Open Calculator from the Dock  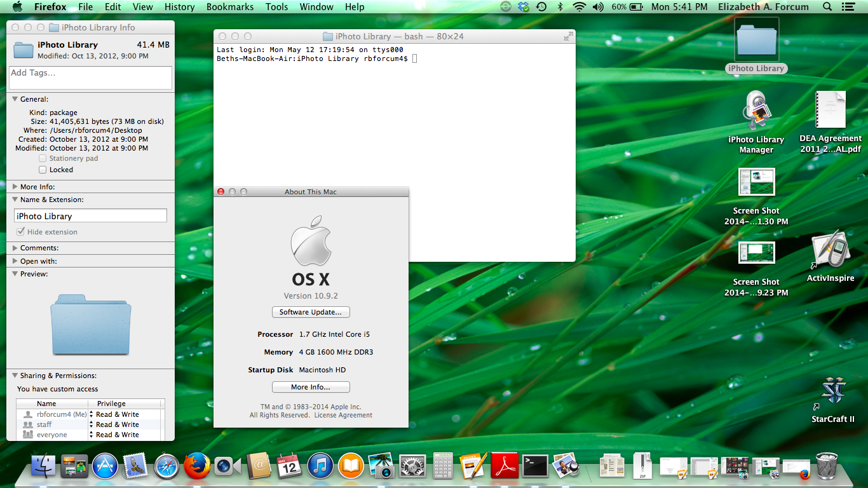(443, 466)
